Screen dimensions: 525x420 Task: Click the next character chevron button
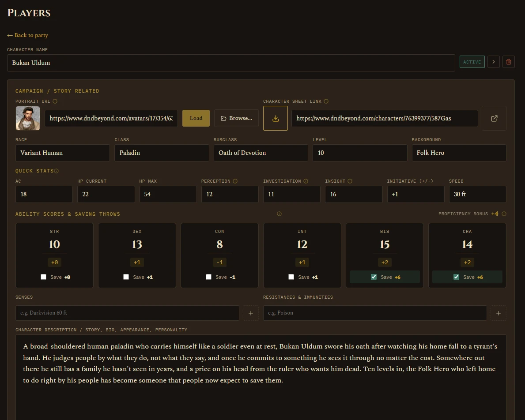click(x=494, y=62)
